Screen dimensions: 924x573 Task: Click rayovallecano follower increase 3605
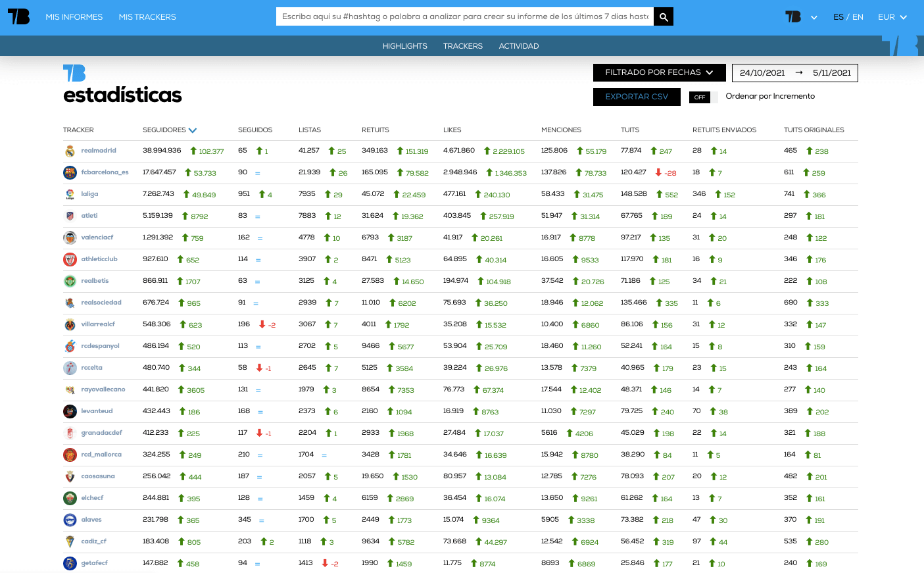191,390
